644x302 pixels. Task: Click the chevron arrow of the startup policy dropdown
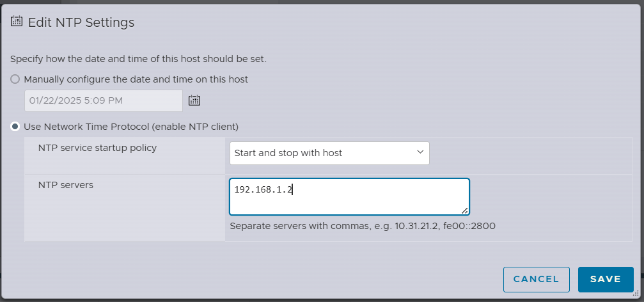[x=420, y=152]
